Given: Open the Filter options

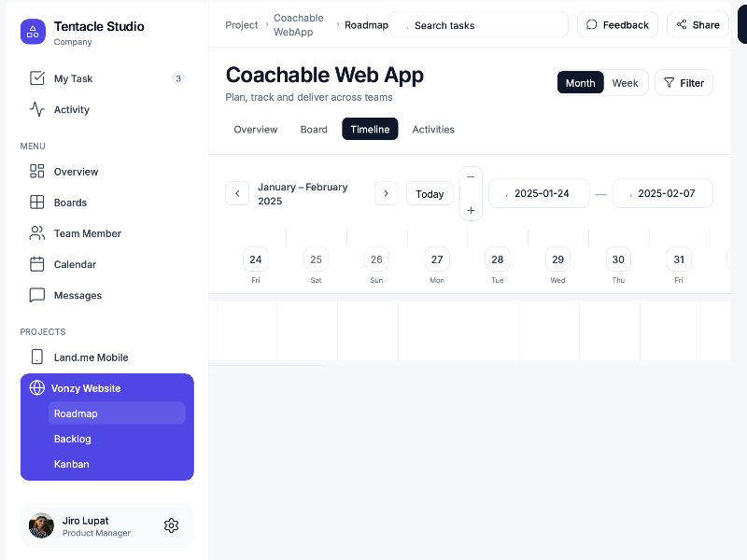Looking at the screenshot, I should pos(684,83).
